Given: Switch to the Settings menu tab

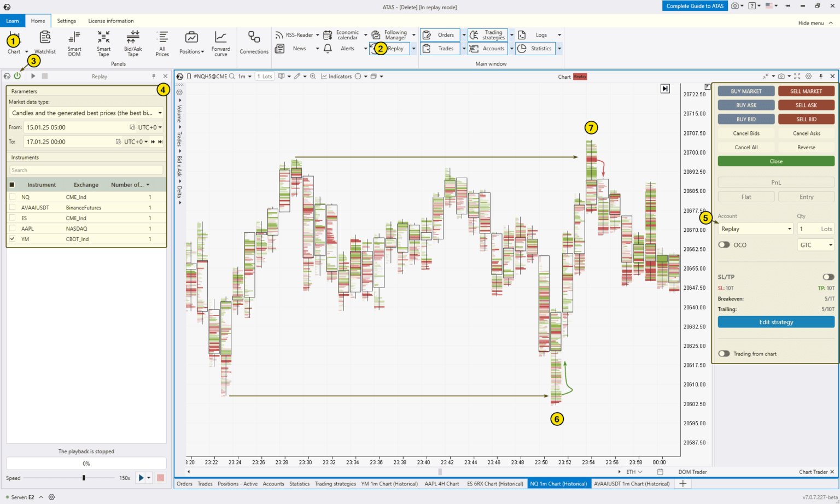Looking at the screenshot, I should 66,21.
